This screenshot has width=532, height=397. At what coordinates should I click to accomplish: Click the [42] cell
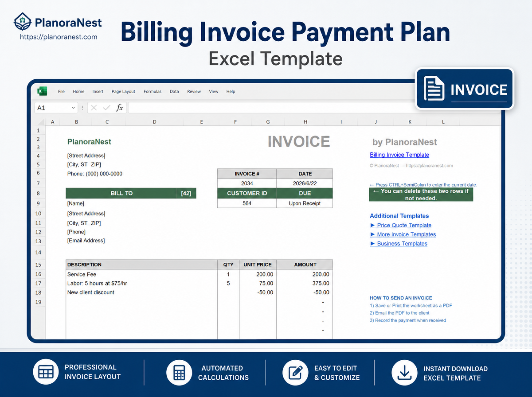pyautogui.click(x=186, y=193)
